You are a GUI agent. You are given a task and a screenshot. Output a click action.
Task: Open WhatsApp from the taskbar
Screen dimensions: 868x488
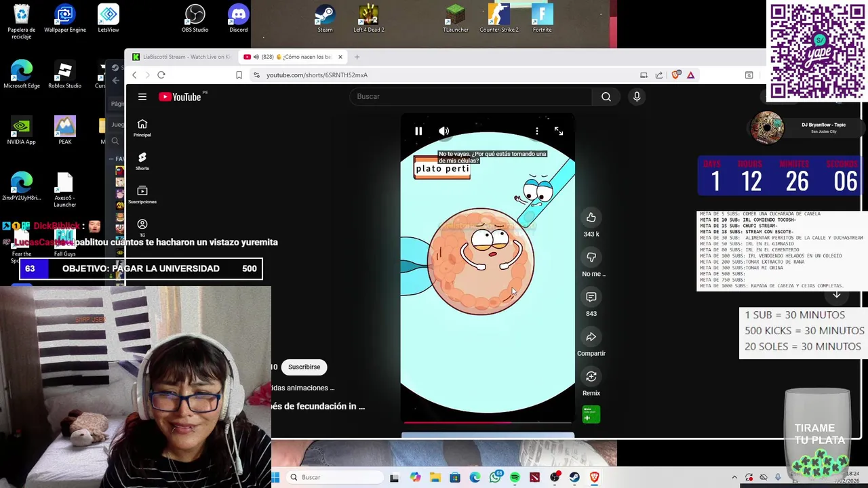coord(495,477)
